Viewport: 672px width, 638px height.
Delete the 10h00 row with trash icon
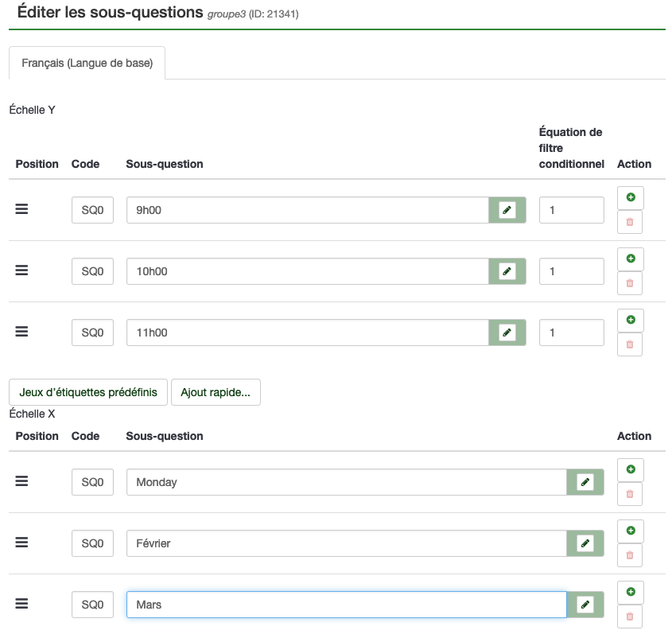(x=630, y=283)
